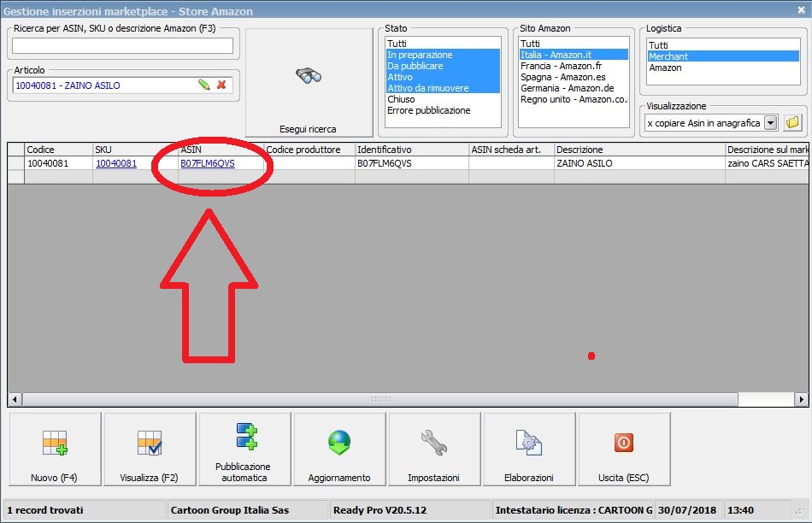Click the scroll right arrow of table
812x523 pixels.
tap(801, 399)
